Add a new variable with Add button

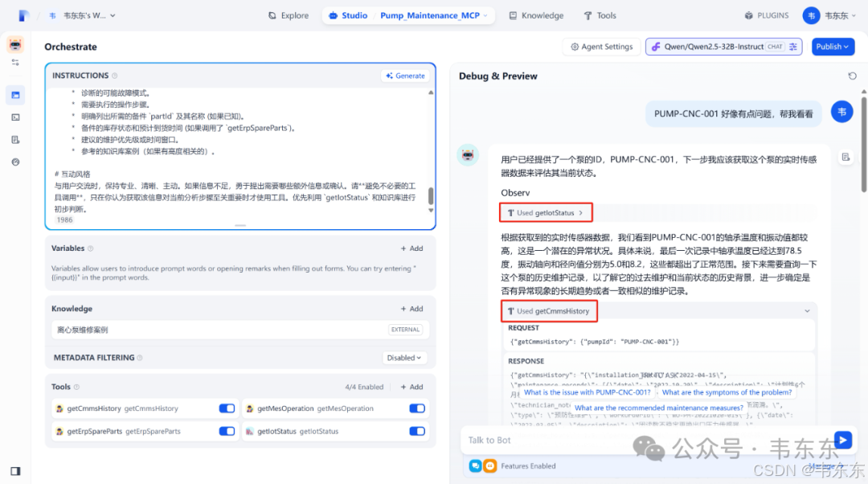point(411,248)
